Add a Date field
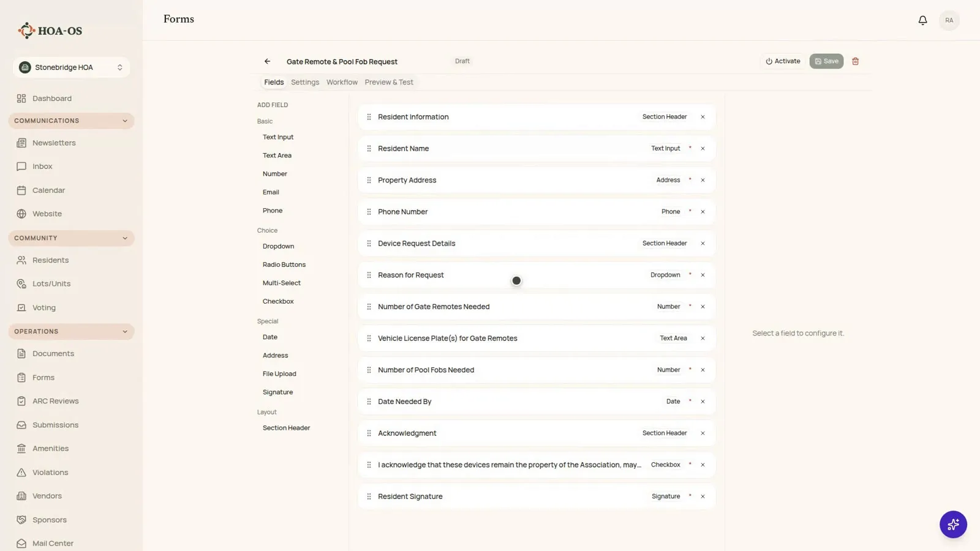 (270, 337)
